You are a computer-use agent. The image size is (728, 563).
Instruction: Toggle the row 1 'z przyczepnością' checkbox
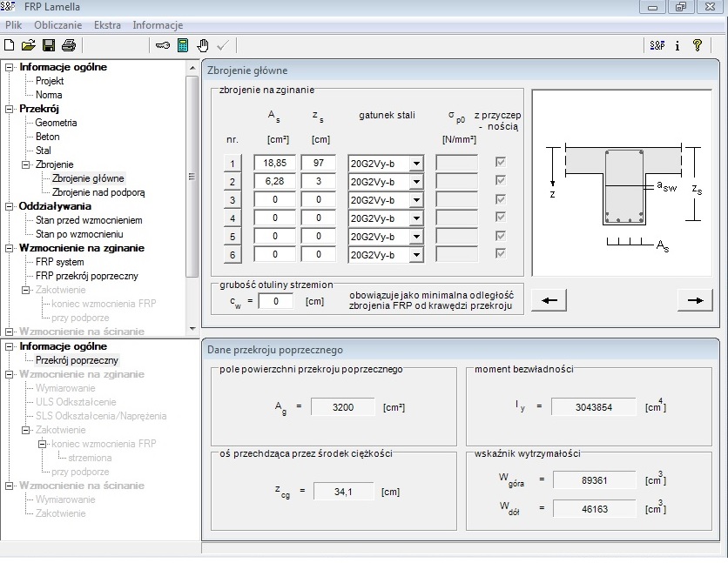500,162
